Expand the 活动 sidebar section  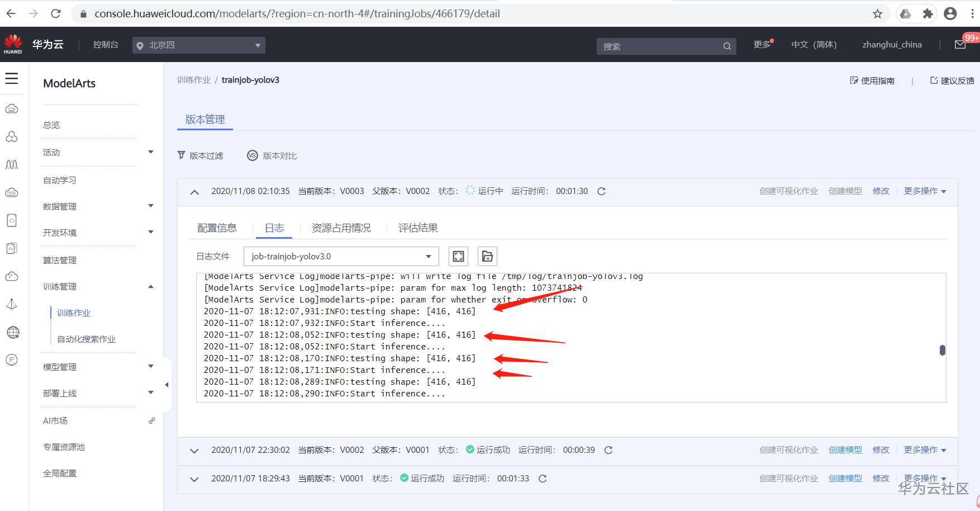(151, 152)
